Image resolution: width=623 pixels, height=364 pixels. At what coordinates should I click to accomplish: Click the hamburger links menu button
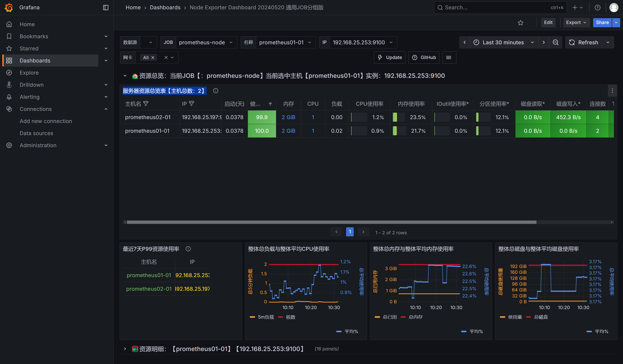449,57
